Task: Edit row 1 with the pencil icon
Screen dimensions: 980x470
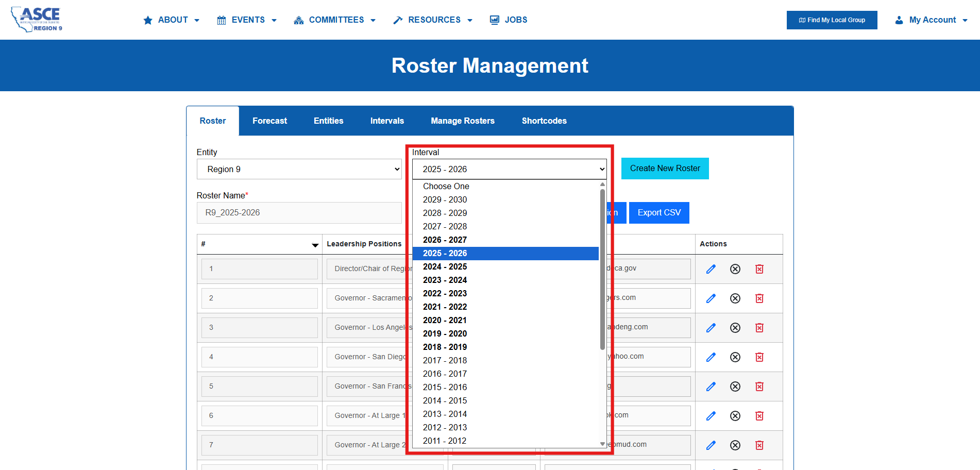Action: 711,269
